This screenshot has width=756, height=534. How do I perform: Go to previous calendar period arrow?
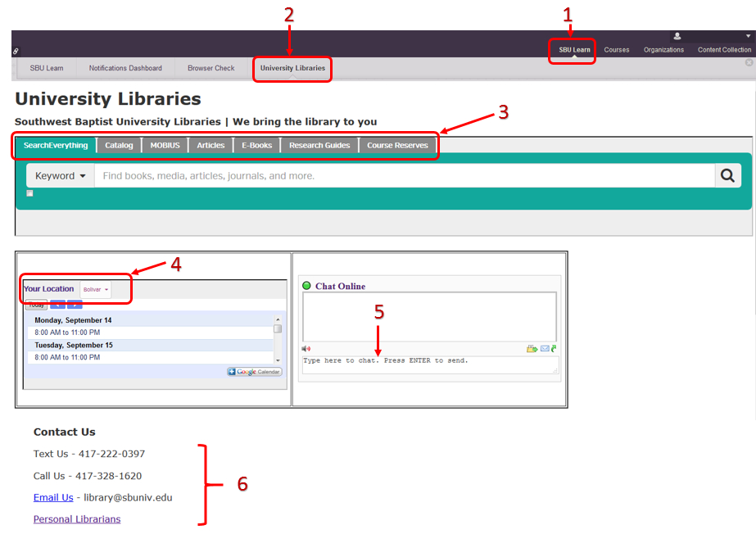(x=57, y=305)
